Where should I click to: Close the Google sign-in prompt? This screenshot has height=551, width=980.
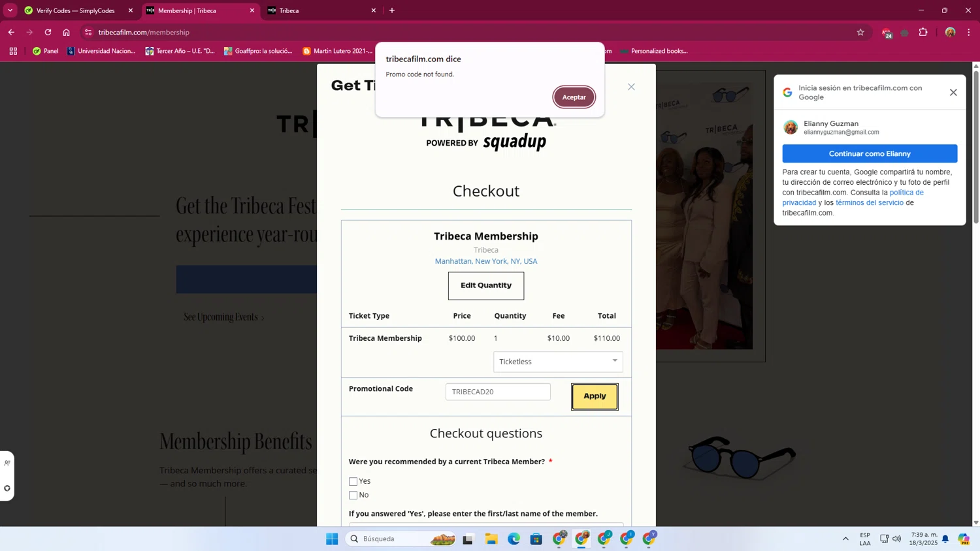tap(953, 93)
